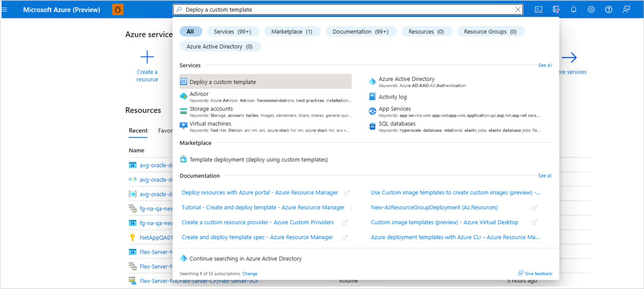Click Continue searching in Azure Active Directory
Image resolution: width=644 pixels, height=289 pixels.
245,259
